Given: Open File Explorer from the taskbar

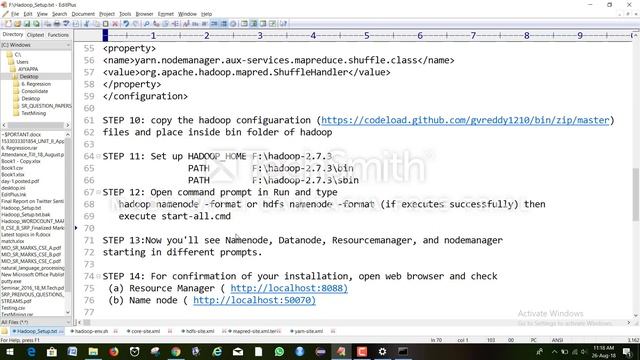Looking at the screenshot, I should click(93, 351).
